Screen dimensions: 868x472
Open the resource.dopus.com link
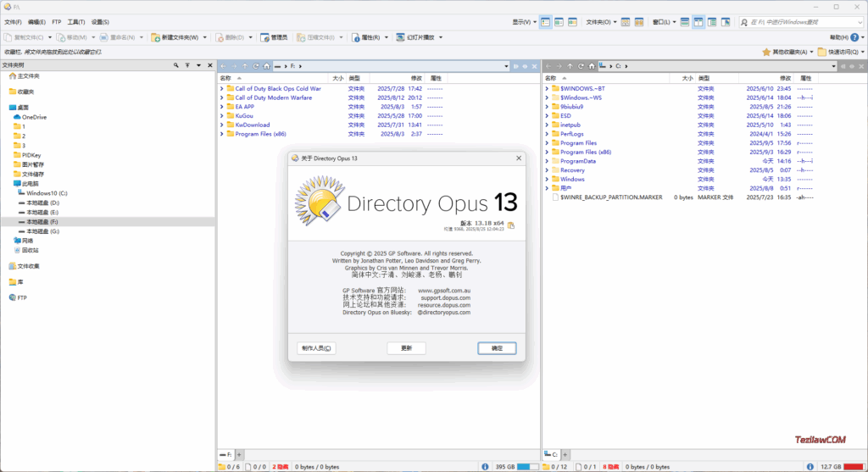(x=444, y=305)
